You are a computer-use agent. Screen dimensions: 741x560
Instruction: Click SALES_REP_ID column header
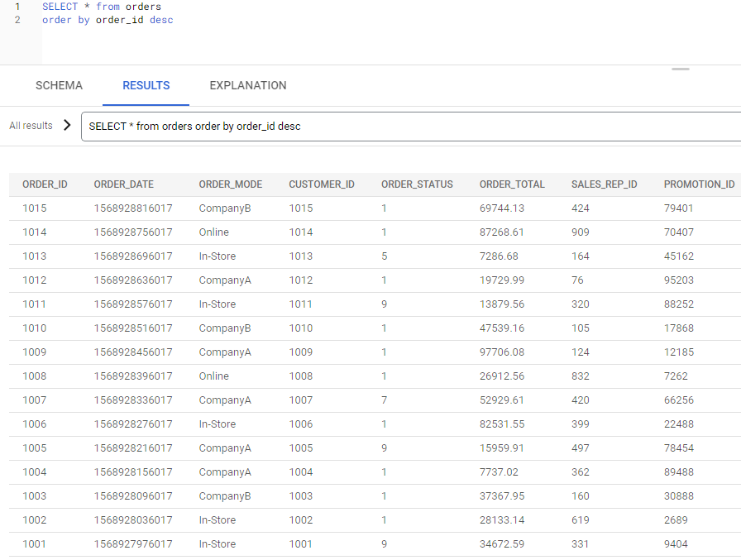pyautogui.click(x=605, y=184)
